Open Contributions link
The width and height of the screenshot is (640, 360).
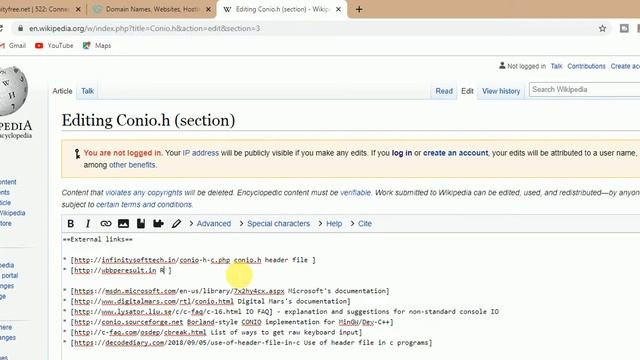586,66
